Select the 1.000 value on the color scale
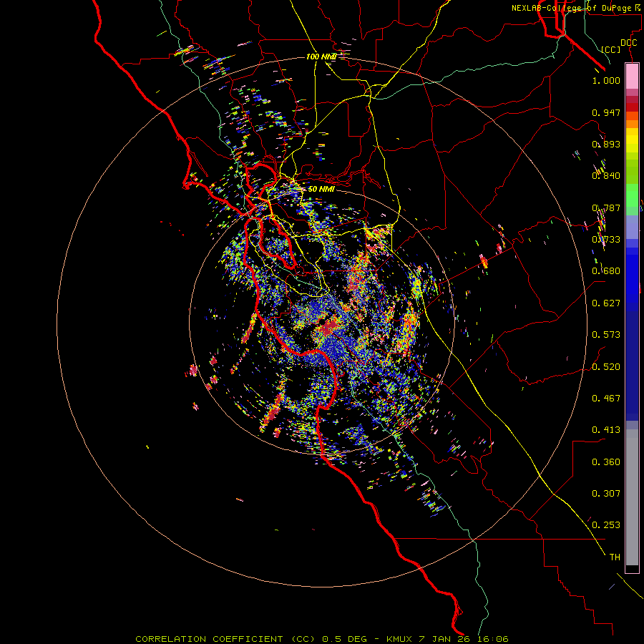Image resolution: width=644 pixels, height=644 pixels. coord(606,80)
